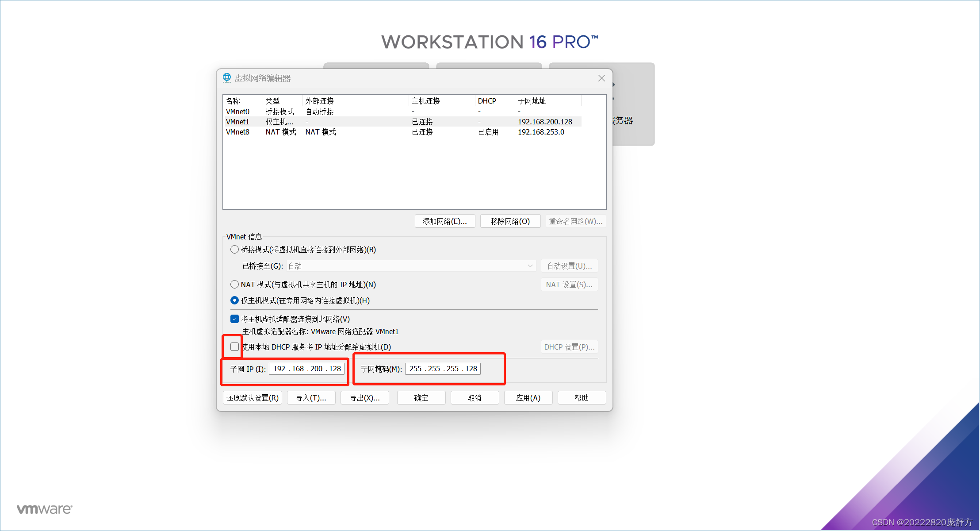Select the VMnet8 NAT network row
Screen dimensions: 980x531
coord(238,132)
